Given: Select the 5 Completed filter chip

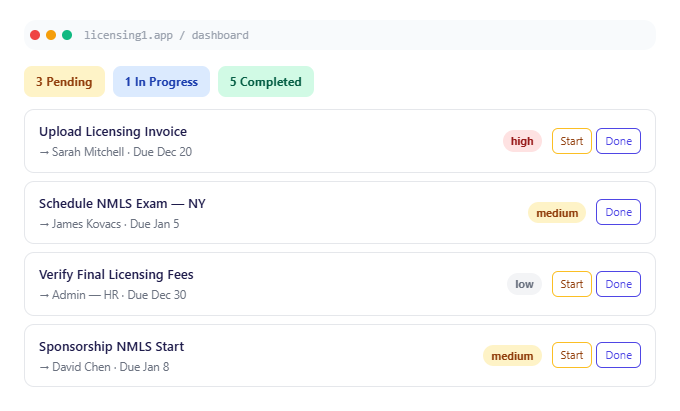Looking at the screenshot, I should 266,82.
